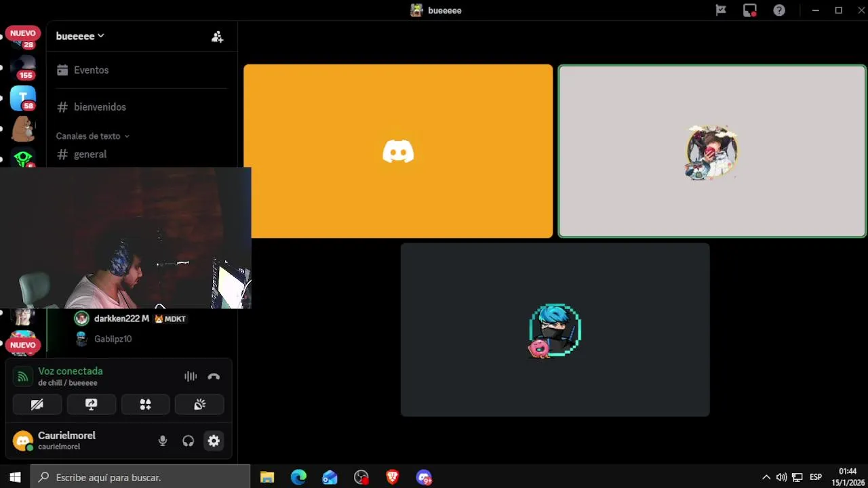The image size is (868, 488).
Task: Click the voice connection signal icon
Action: pos(23,376)
